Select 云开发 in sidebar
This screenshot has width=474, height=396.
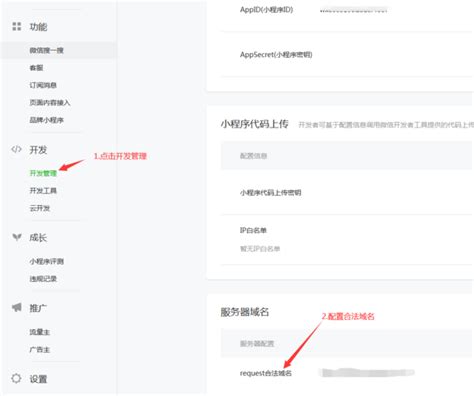[40, 208]
